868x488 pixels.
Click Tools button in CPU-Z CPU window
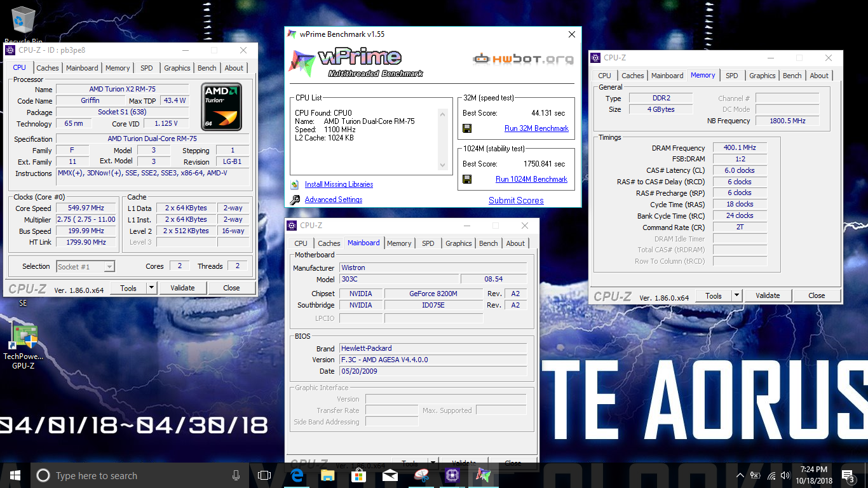128,288
